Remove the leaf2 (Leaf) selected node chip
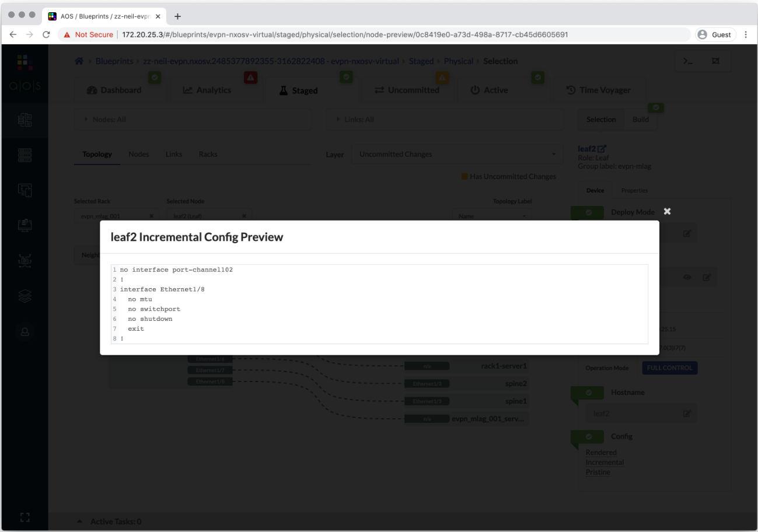 pos(244,215)
